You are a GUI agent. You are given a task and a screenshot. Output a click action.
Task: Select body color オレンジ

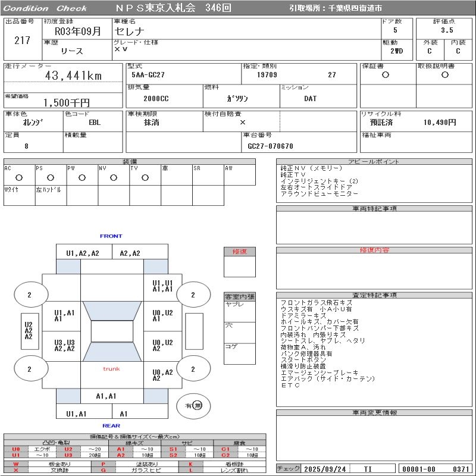click(33, 123)
